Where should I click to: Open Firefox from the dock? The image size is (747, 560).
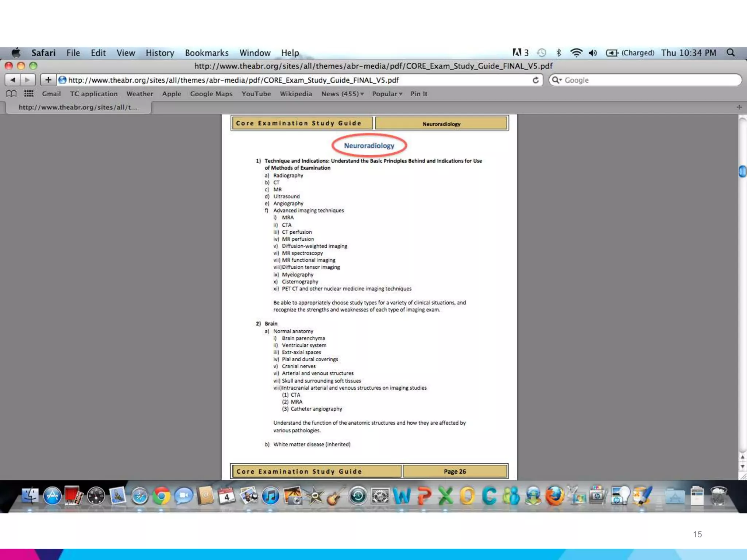click(555, 496)
